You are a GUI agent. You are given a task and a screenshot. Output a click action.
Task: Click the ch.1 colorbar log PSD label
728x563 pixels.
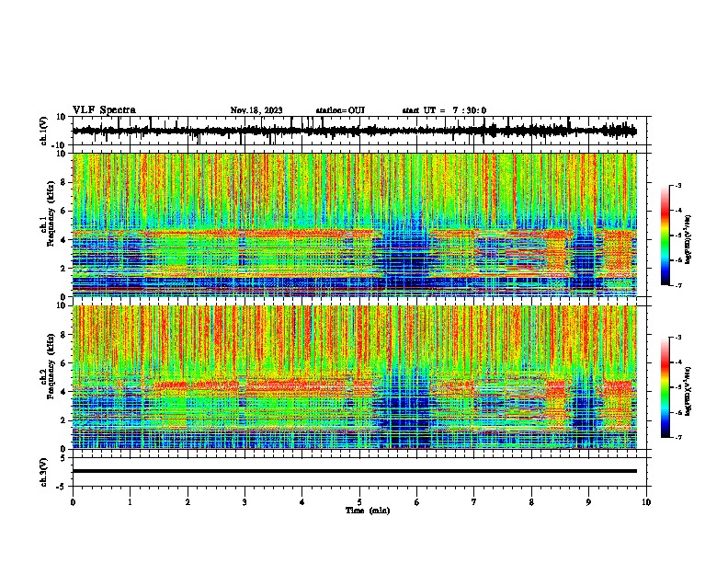tap(688, 239)
